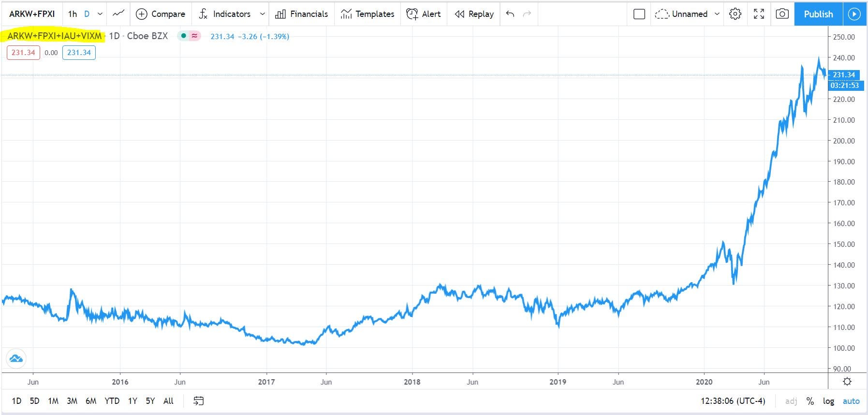
Task: Set date range to 6M
Action: pyautogui.click(x=91, y=401)
